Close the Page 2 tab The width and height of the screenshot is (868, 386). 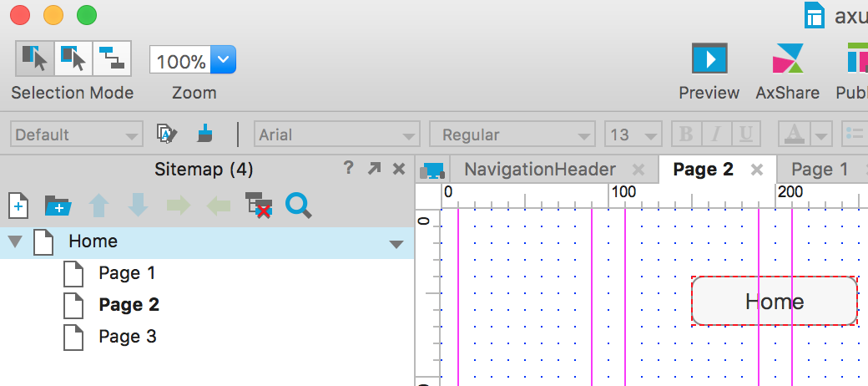(x=757, y=170)
